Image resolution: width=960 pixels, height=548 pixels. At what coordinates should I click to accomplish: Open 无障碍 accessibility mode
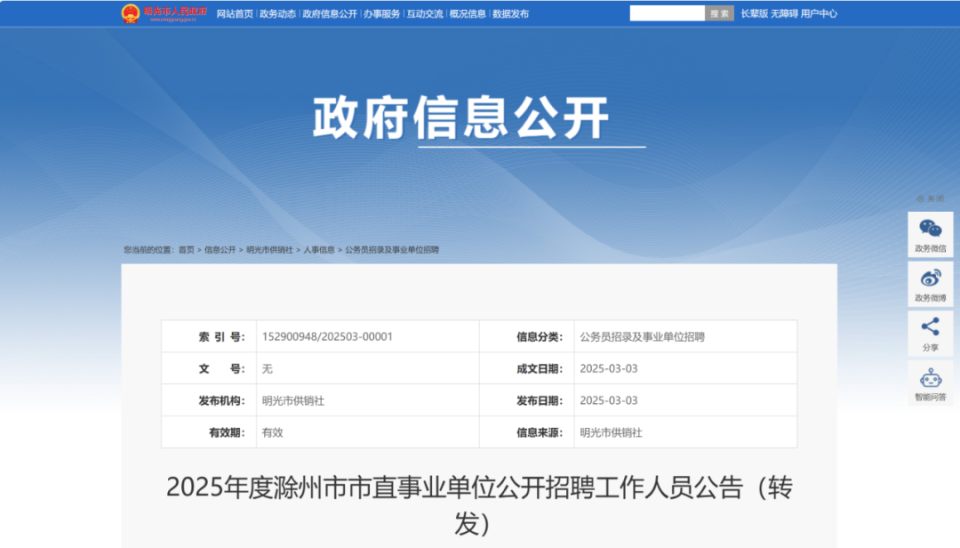click(x=784, y=13)
